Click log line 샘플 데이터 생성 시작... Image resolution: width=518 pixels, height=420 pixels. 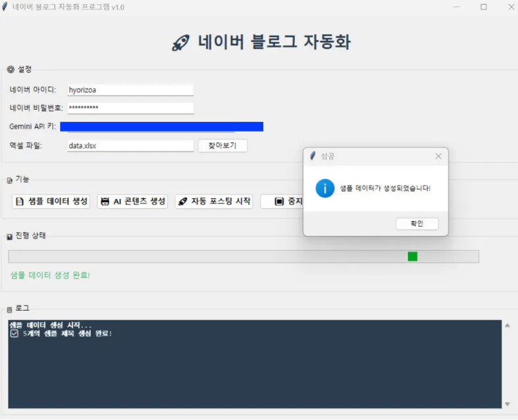click(x=51, y=325)
